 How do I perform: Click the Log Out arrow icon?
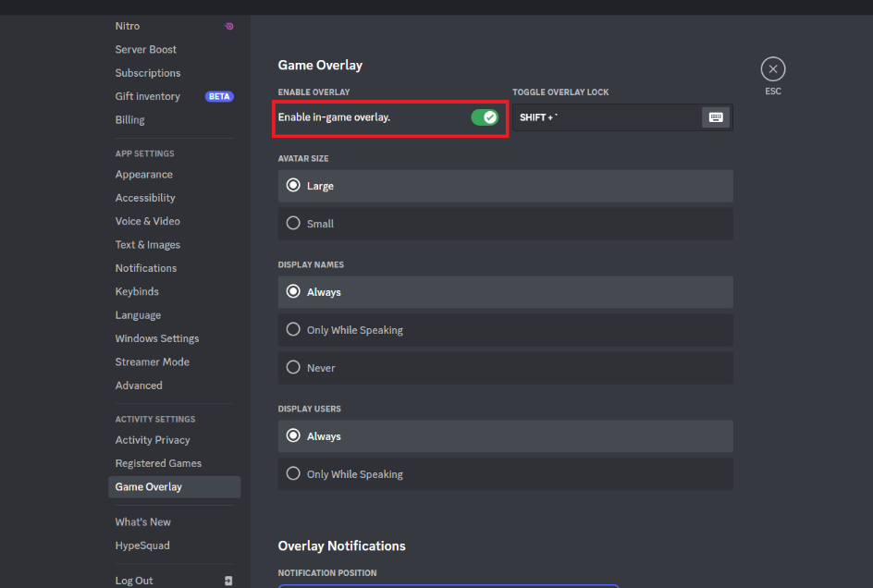(x=228, y=581)
